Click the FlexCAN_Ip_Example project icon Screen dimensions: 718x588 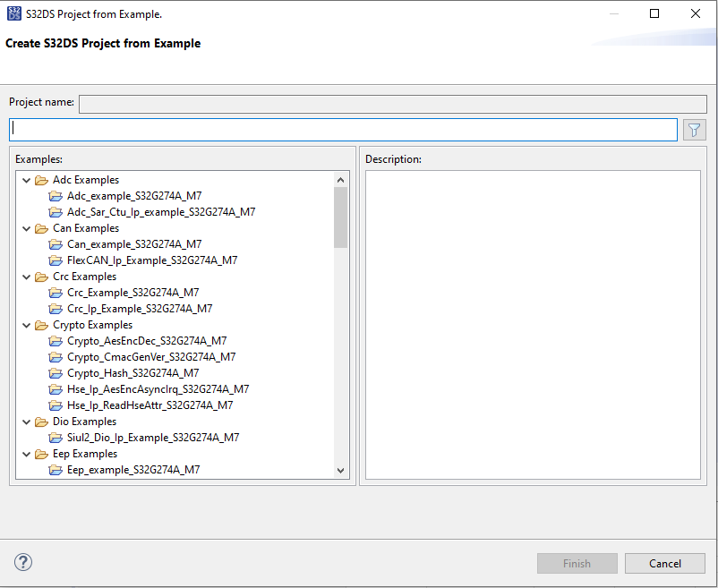click(56, 260)
